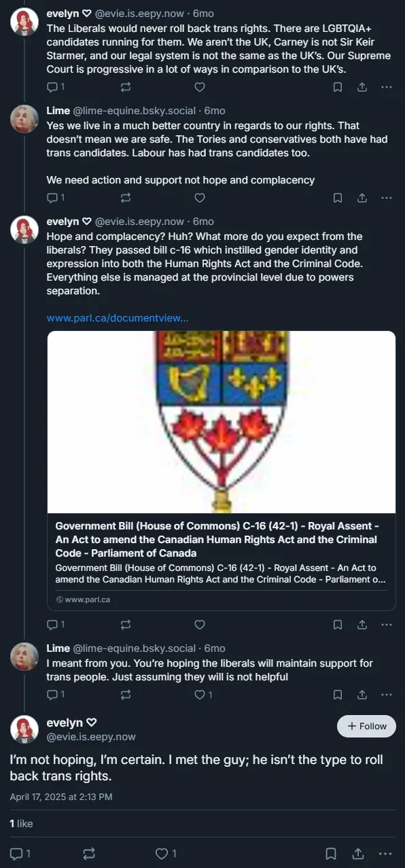The height and width of the screenshot is (868, 405).
Task: Open more options on Lime's first reply
Action: [387, 198]
